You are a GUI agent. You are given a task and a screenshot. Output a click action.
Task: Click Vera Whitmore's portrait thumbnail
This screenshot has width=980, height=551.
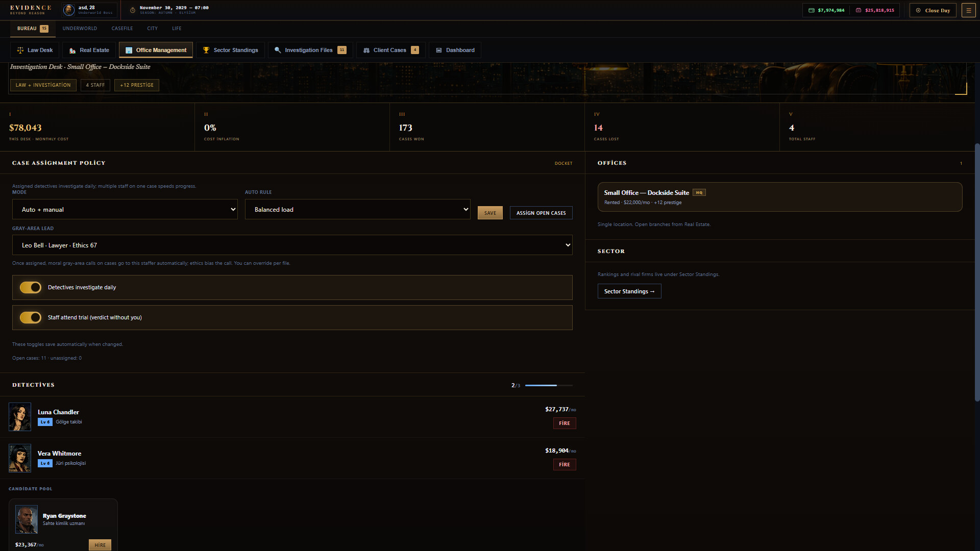click(20, 458)
